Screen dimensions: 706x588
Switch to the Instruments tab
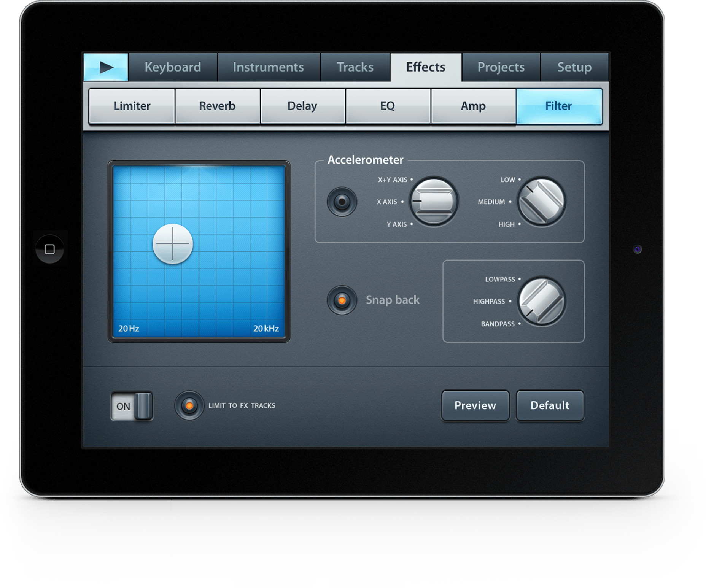click(x=269, y=67)
